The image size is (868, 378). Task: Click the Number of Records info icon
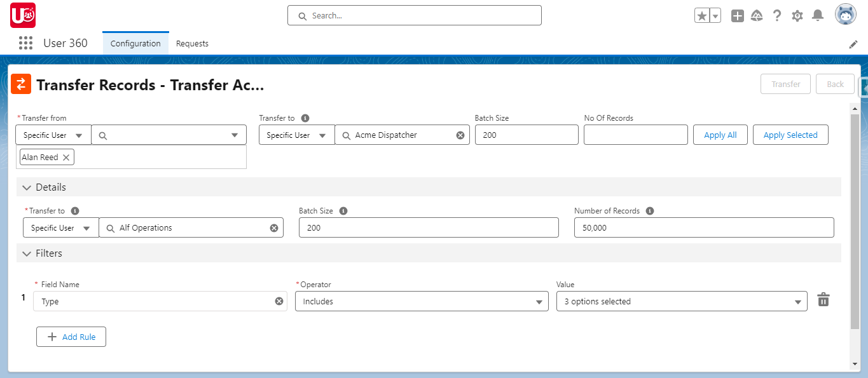coord(650,211)
